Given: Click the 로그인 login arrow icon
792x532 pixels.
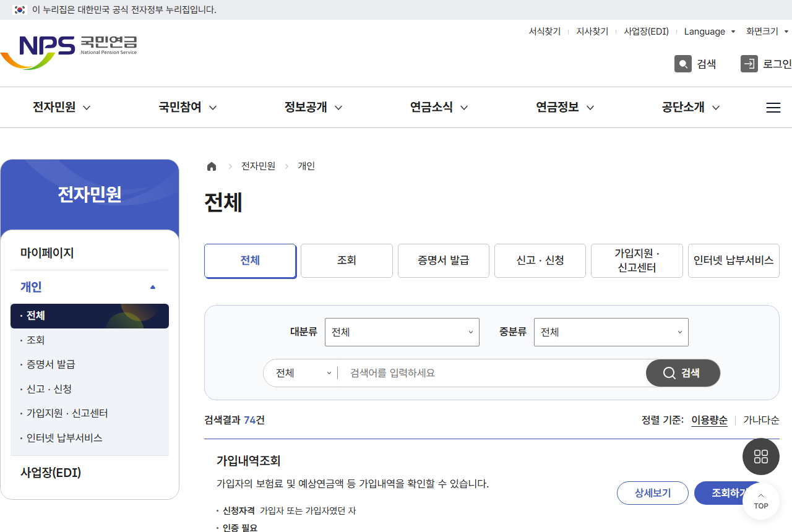Looking at the screenshot, I should [x=749, y=64].
